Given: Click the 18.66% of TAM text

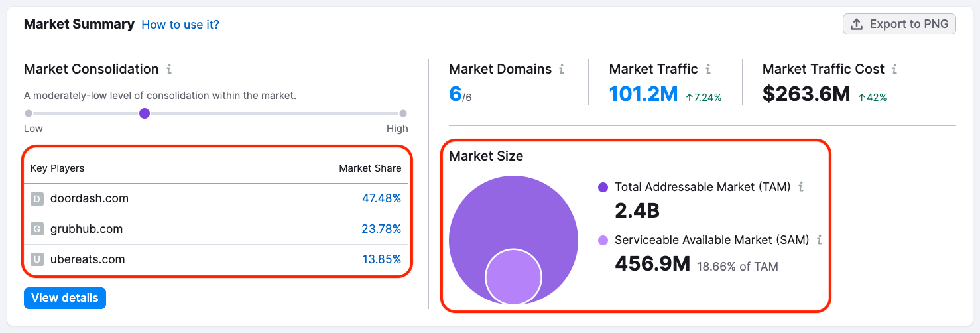Looking at the screenshot, I should 737,267.
